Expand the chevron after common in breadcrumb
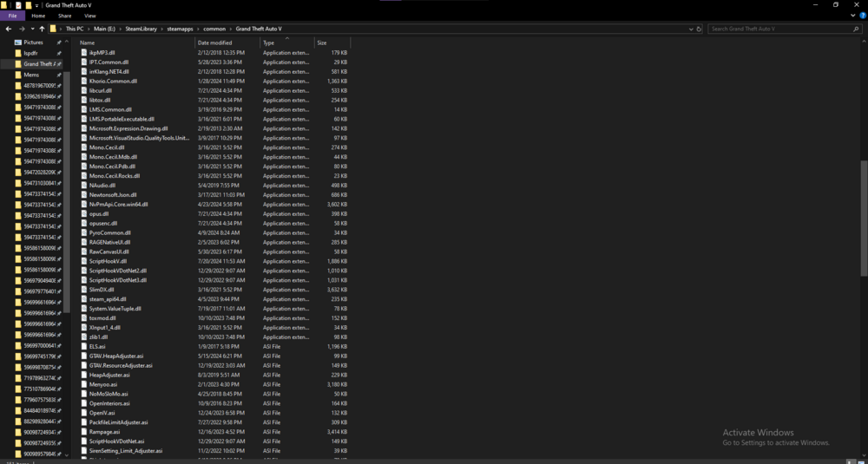 click(x=231, y=29)
